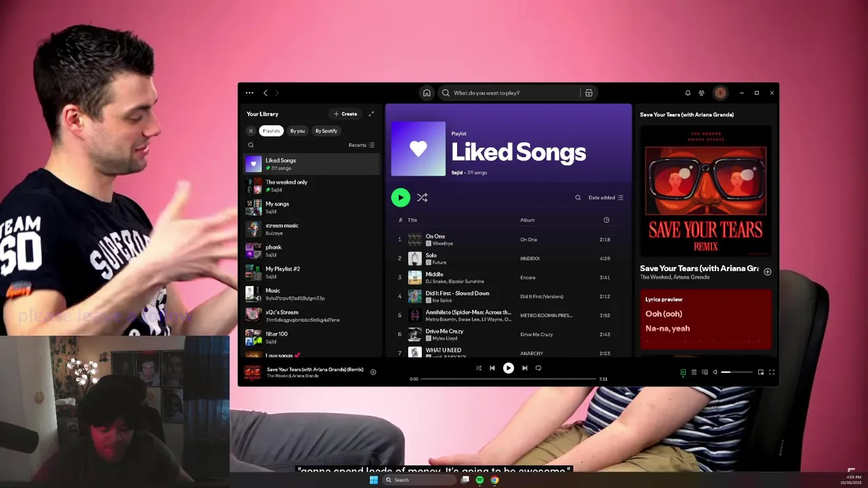Seek in the track progress bar
Screen dimensions: 868x488
tap(509, 379)
